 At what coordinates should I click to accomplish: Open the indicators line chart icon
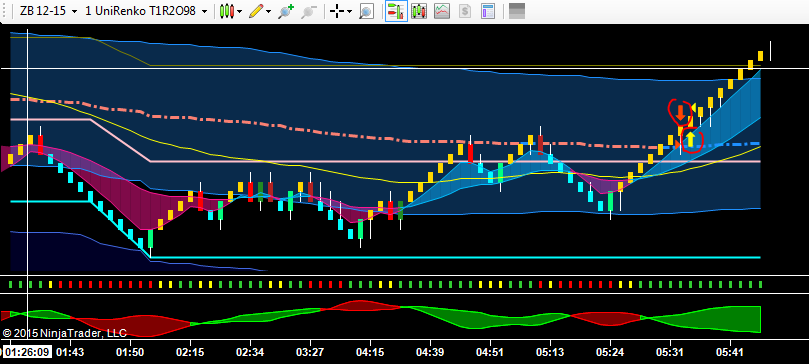442,11
